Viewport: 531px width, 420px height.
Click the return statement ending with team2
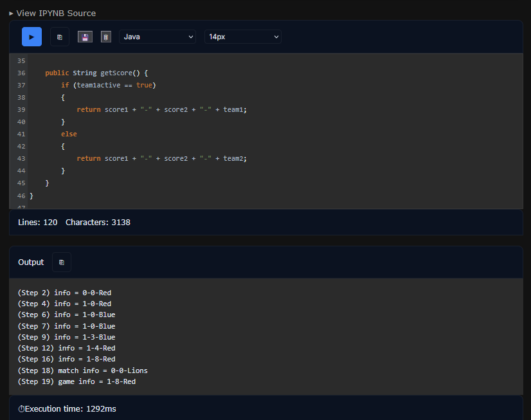pyautogui.click(x=161, y=158)
